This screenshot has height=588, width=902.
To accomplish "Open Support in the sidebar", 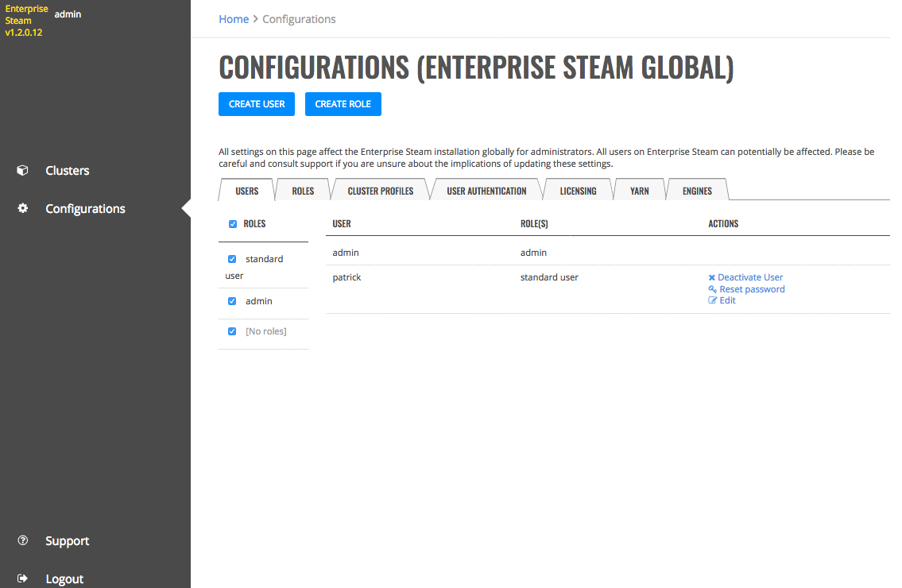I will tap(68, 541).
